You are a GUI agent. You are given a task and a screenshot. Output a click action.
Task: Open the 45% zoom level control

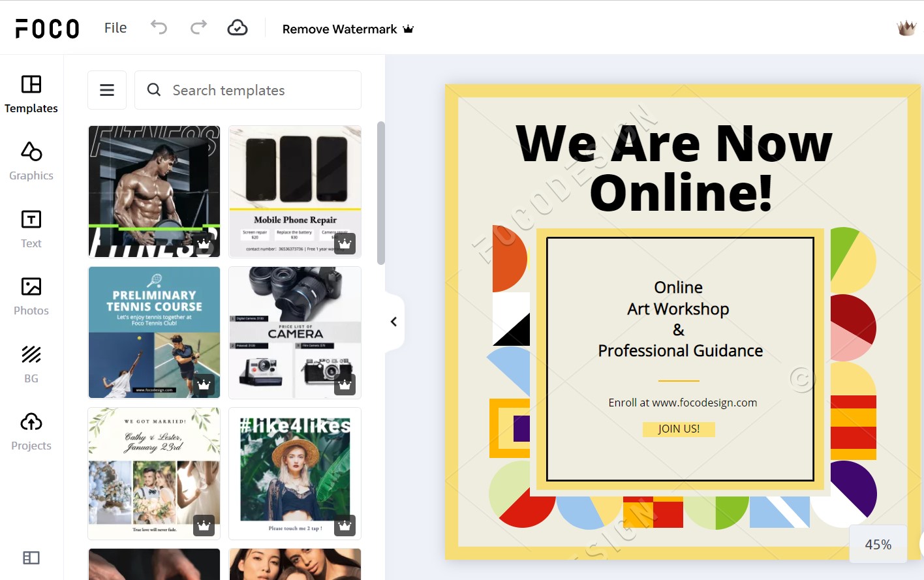(x=878, y=544)
